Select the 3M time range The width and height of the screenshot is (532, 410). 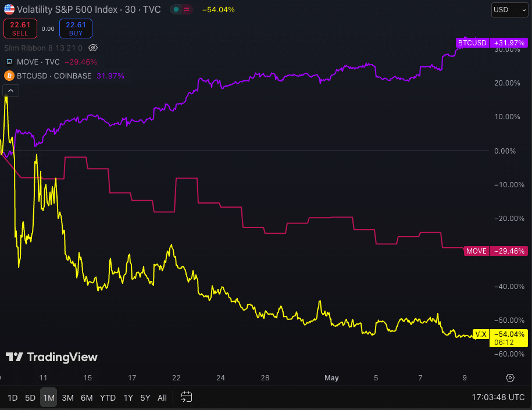tap(67, 397)
